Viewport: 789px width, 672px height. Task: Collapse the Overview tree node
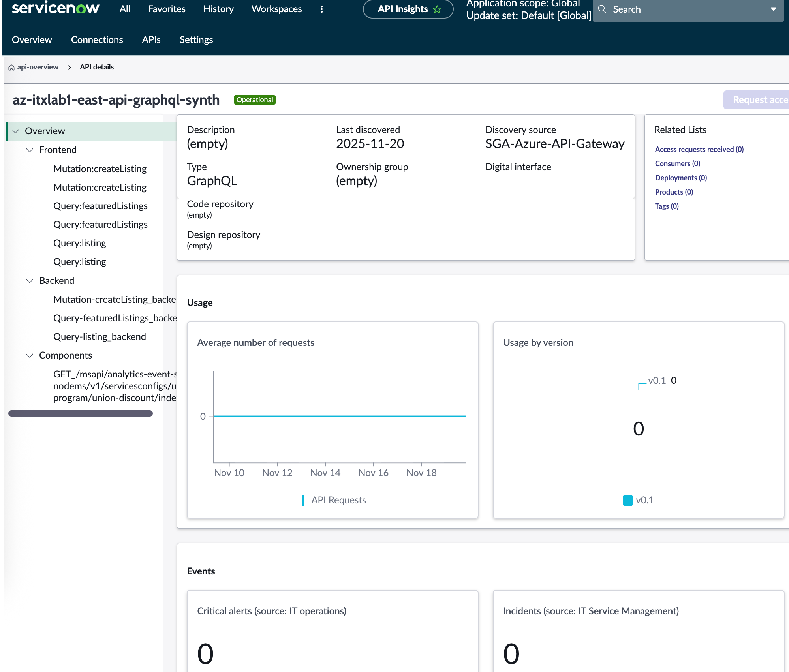point(16,131)
